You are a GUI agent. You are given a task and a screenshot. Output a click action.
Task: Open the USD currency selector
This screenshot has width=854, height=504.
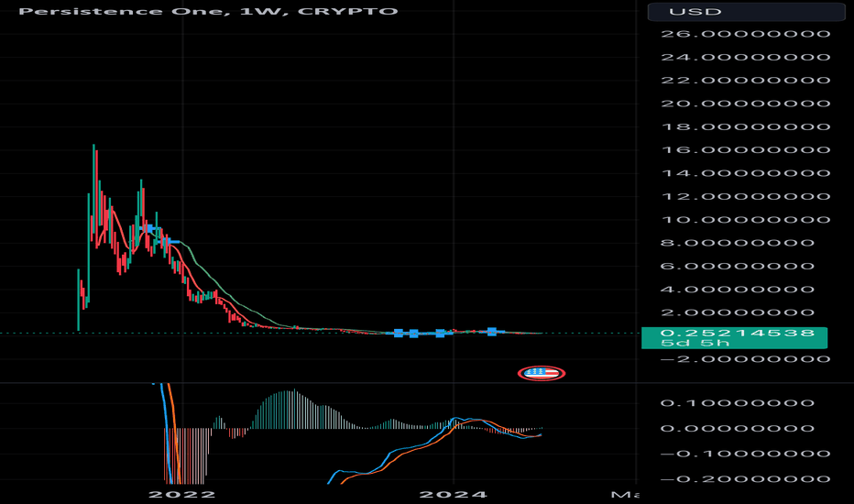click(x=746, y=11)
